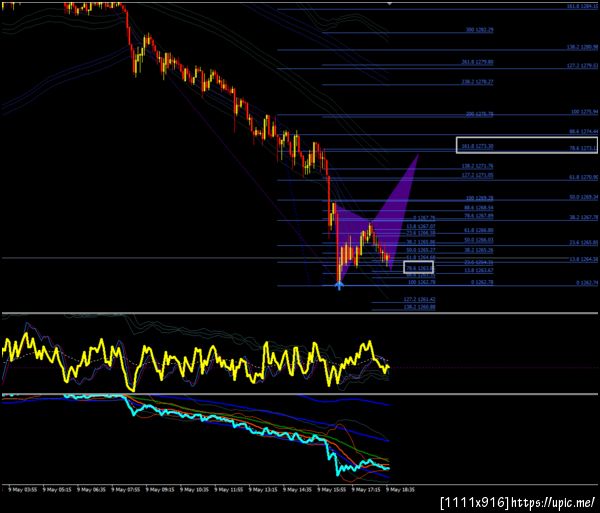Image resolution: width=600 pixels, height=513 pixels.
Task: Click the '261.8 1279.80' Fibonacci level label
Action: pyautogui.click(x=478, y=62)
